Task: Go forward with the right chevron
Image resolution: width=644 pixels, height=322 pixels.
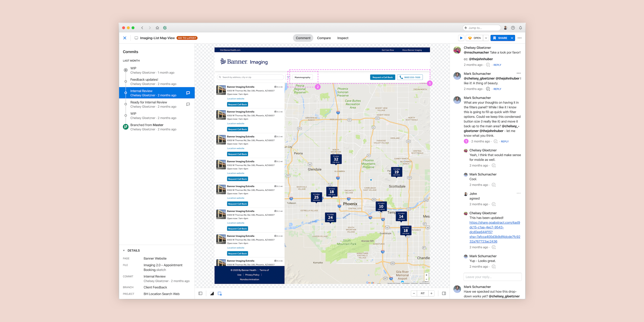Action: pyautogui.click(x=150, y=28)
